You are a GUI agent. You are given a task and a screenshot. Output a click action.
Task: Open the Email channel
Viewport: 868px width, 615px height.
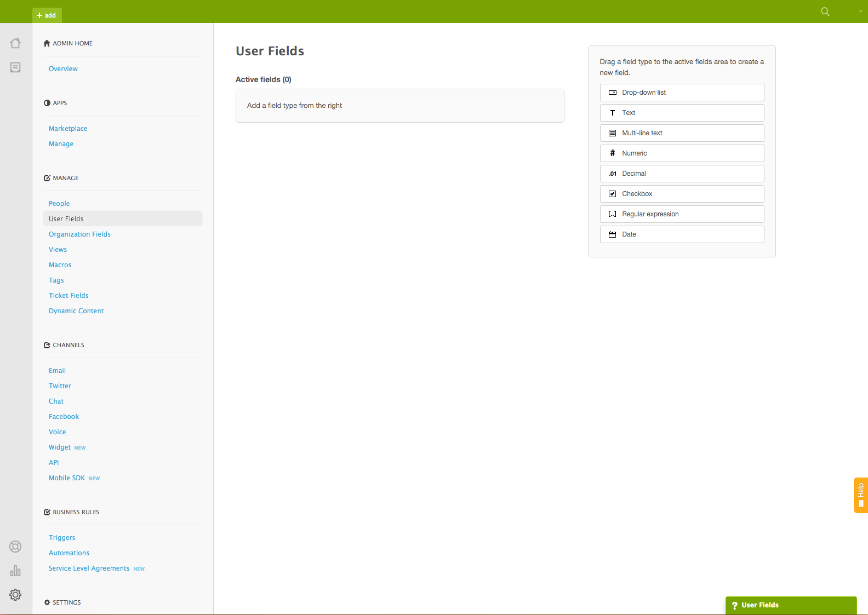click(57, 371)
